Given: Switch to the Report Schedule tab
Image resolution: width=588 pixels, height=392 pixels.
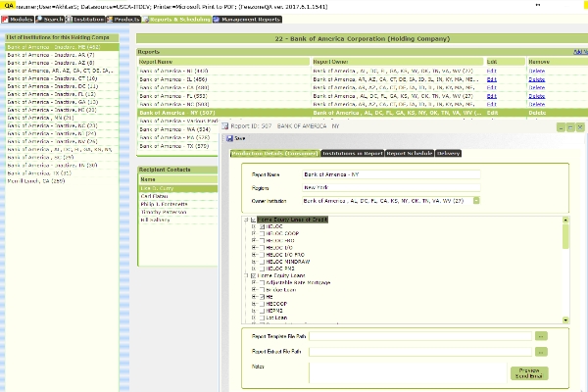Looking at the screenshot, I should click(x=410, y=154).
